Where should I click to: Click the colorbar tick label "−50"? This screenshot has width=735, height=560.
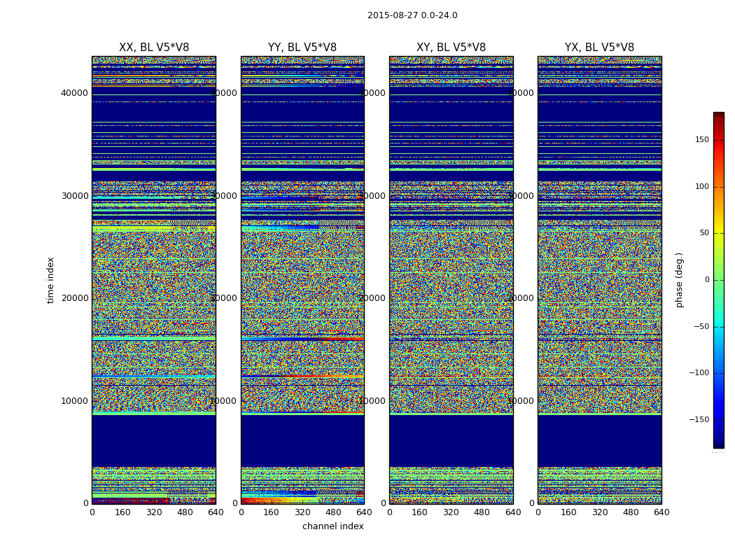click(701, 327)
